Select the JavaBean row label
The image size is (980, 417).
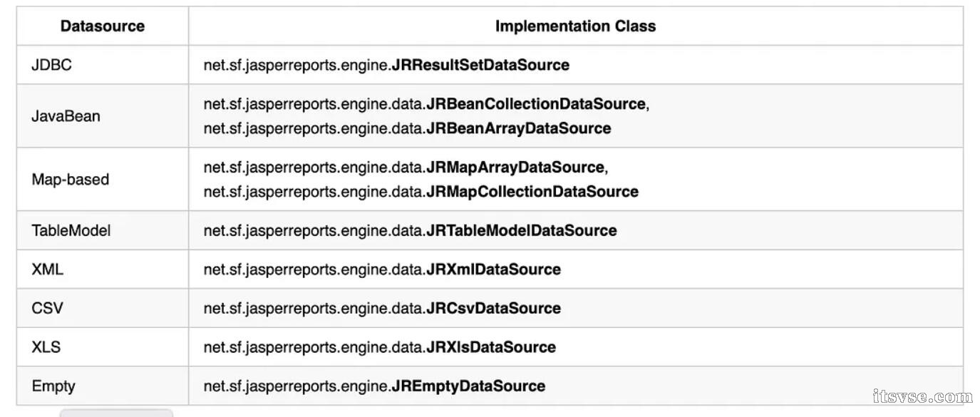click(66, 116)
